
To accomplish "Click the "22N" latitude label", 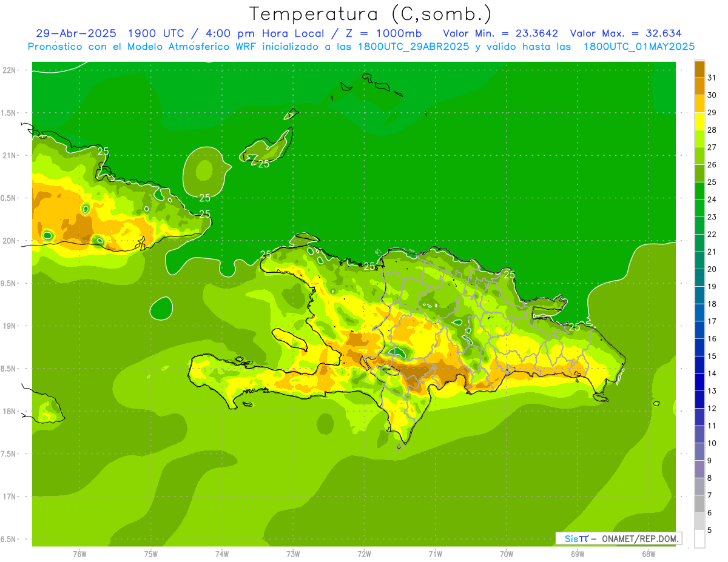I will click(10, 70).
